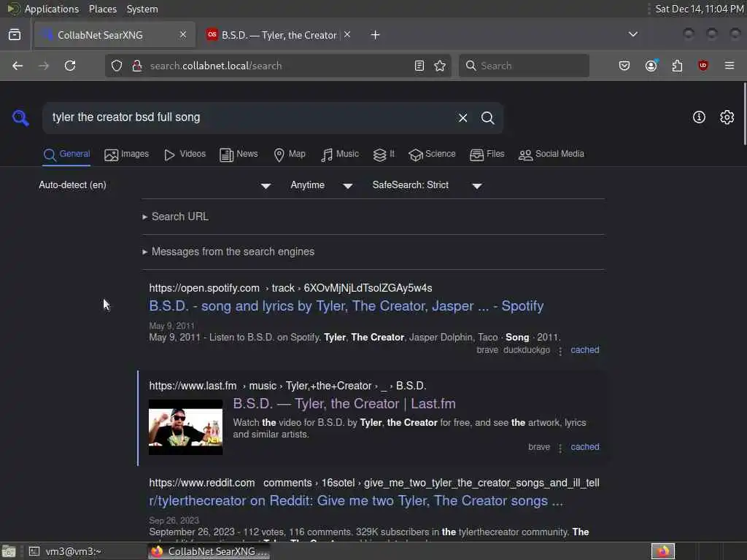This screenshot has width=747, height=560.
Task: Open tracking protection shield icon
Action: 117,66
